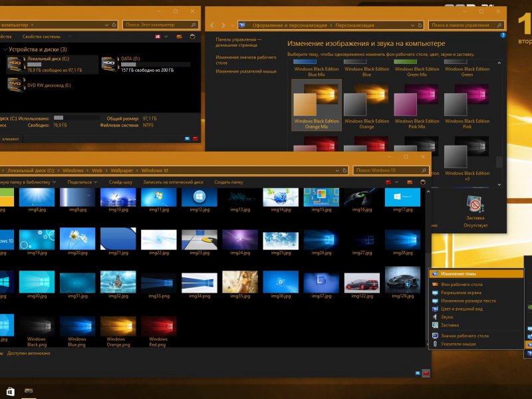Expand view options arrow in This PC toolbar
Image resolution: width=532 pixels, height=399 pixels.
(x=166, y=37)
